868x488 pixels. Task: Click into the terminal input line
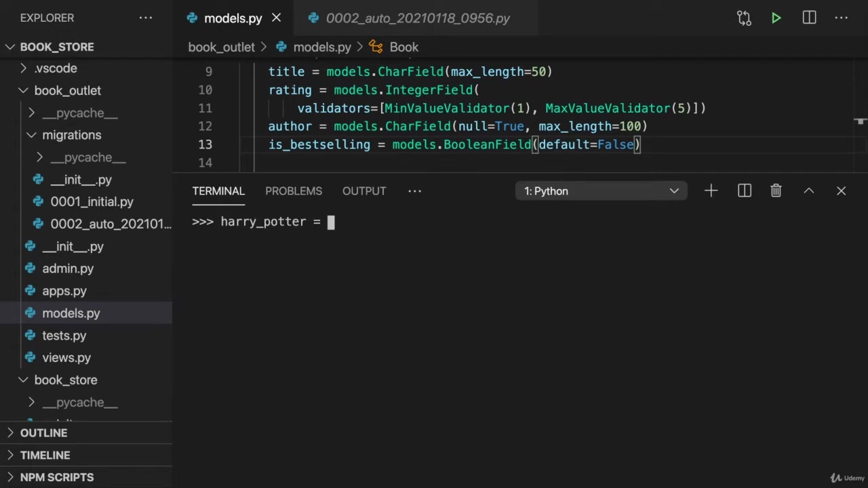(x=407, y=222)
